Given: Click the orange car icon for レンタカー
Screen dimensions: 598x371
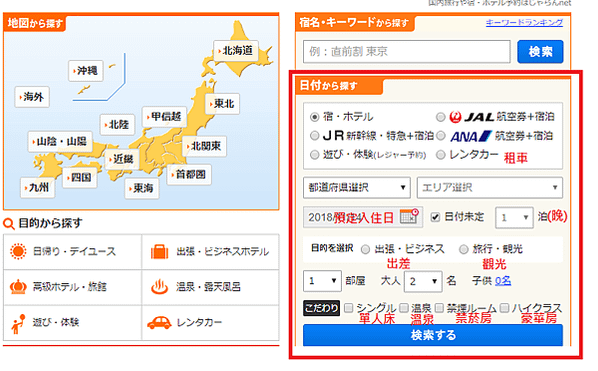Looking at the screenshot, I should [x=159, y=323].
